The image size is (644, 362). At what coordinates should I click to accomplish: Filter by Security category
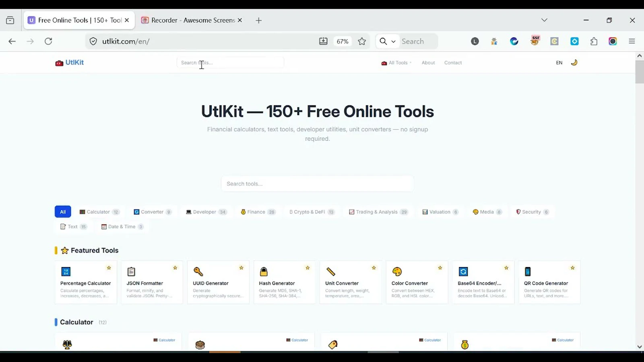(533, 212)
